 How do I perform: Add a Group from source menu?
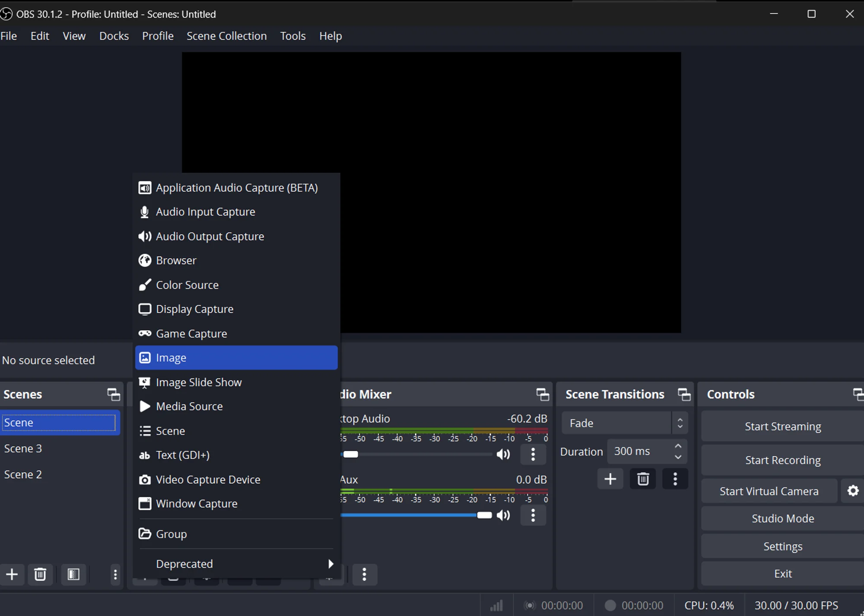236,534
